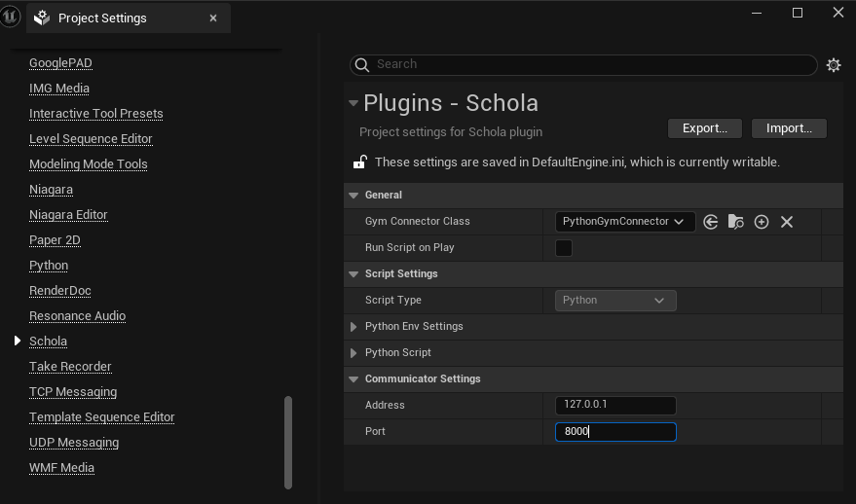Select Niagara Editor in the plugins list

click(x=68, y=215)
